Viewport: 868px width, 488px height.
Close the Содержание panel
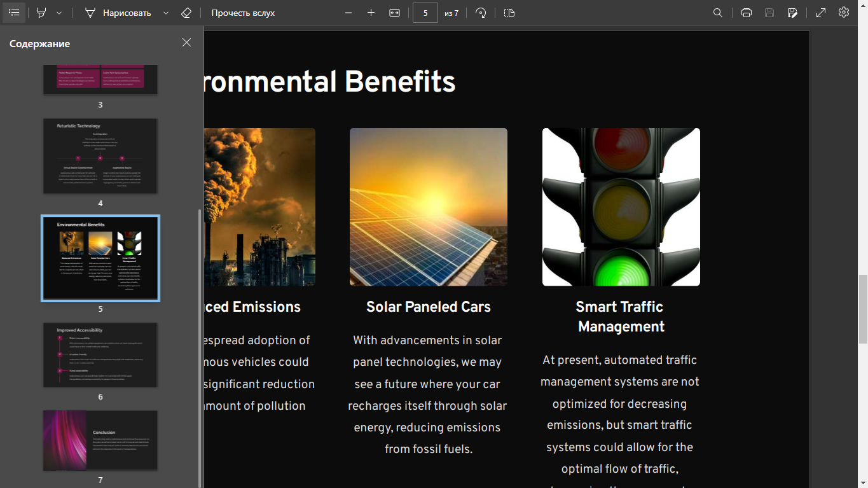coord(186,43)
